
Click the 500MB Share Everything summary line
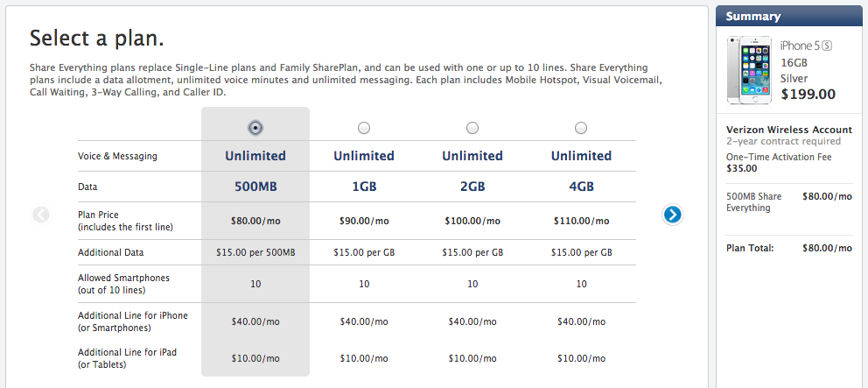pos(754,202)
